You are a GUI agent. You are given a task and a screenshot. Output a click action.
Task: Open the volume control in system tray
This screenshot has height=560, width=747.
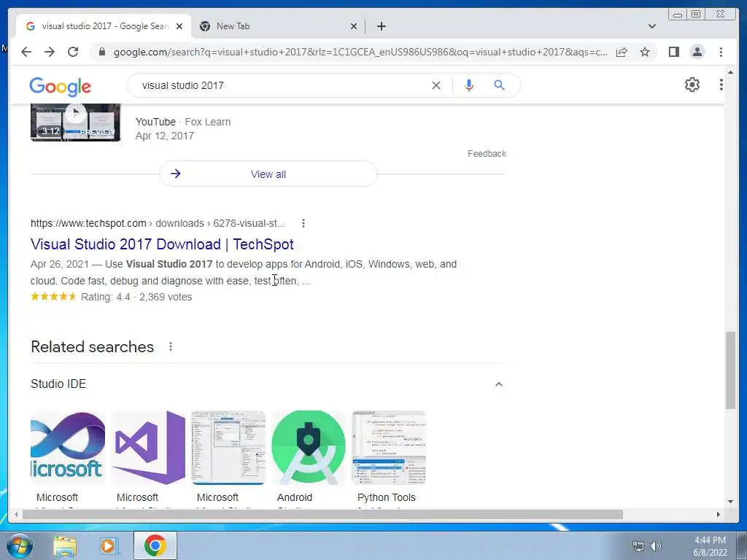point(656,546)
